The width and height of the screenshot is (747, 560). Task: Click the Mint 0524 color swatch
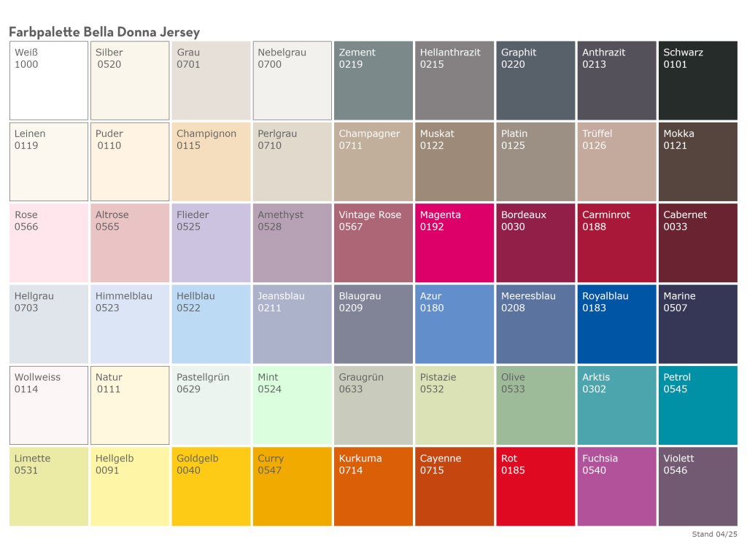click(292, 405)
